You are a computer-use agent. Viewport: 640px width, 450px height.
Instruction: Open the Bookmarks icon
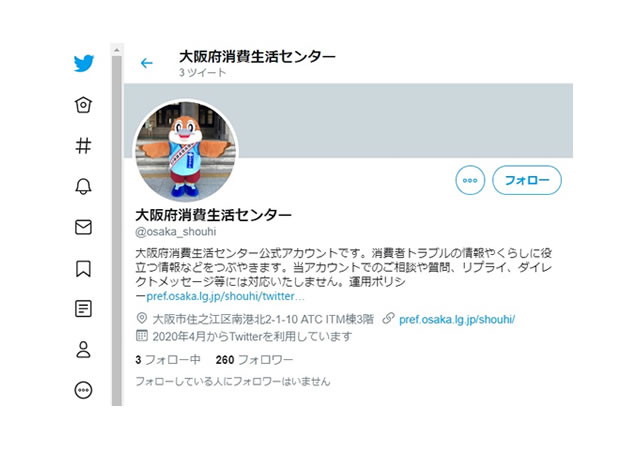pyautogui.click(x=83, y=268)
